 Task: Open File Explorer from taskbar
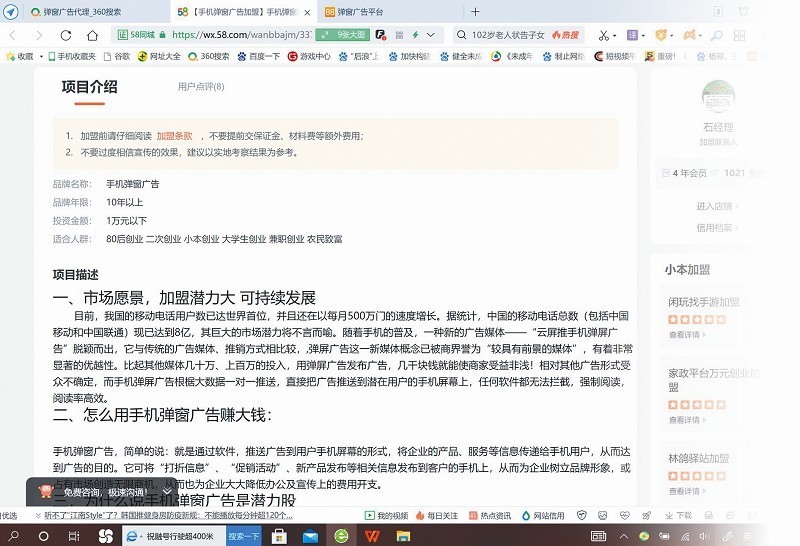pos(404,536)
